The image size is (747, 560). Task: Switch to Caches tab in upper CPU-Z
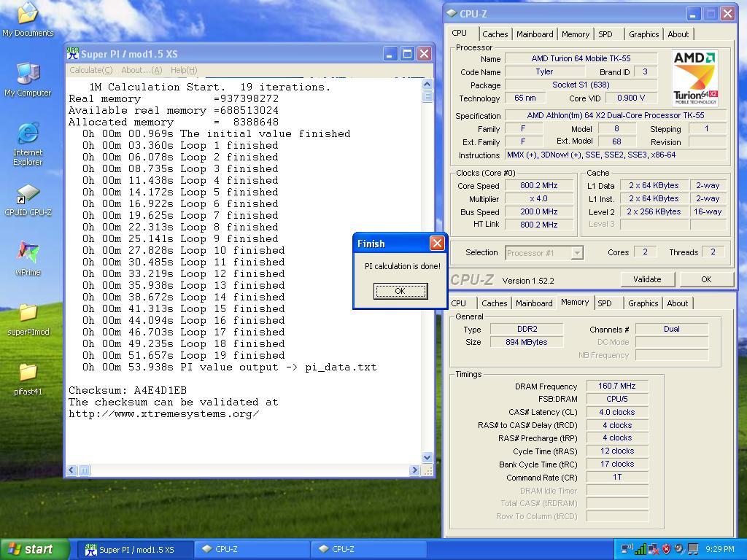(495, 34)
